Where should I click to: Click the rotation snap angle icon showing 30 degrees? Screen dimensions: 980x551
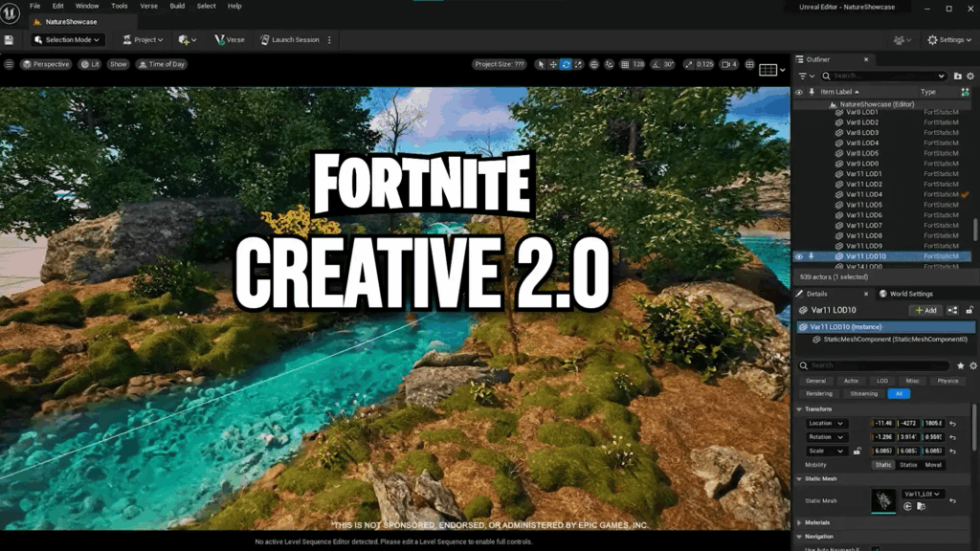point(656,63)
